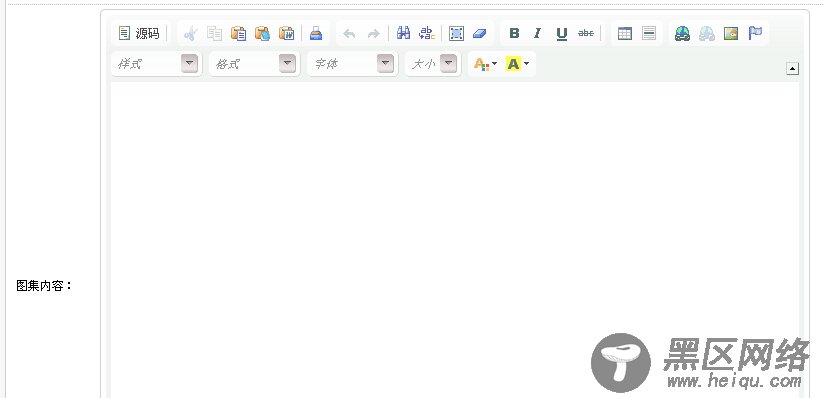Open the 样式 style dropdown
Screen dimensions: 823x398
pyautogui.click(x=156, y=64)
